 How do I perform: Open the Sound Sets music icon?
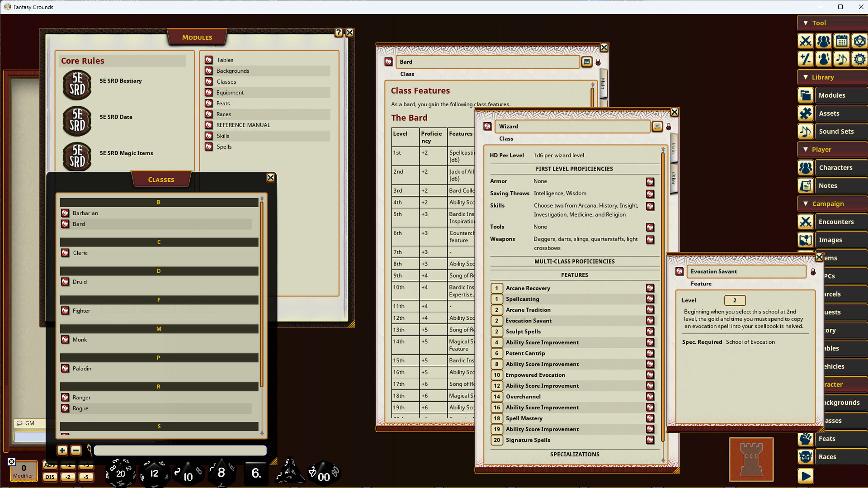(x=805, y=132)
